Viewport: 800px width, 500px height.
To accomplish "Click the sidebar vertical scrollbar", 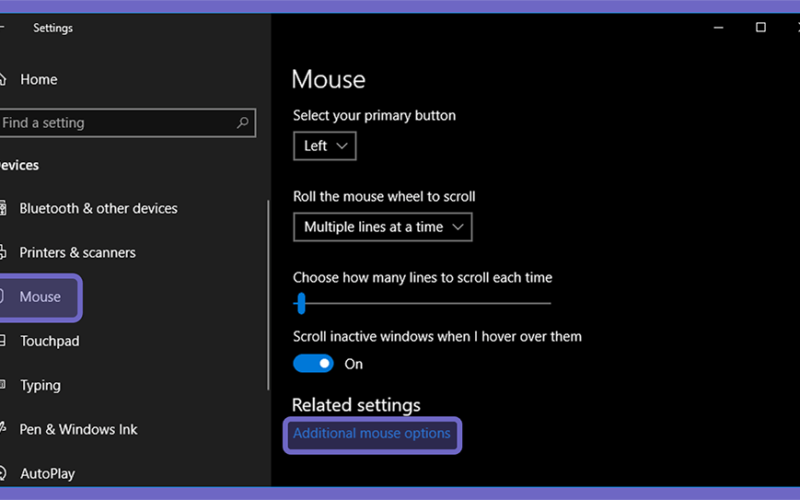I will point(268,295).
